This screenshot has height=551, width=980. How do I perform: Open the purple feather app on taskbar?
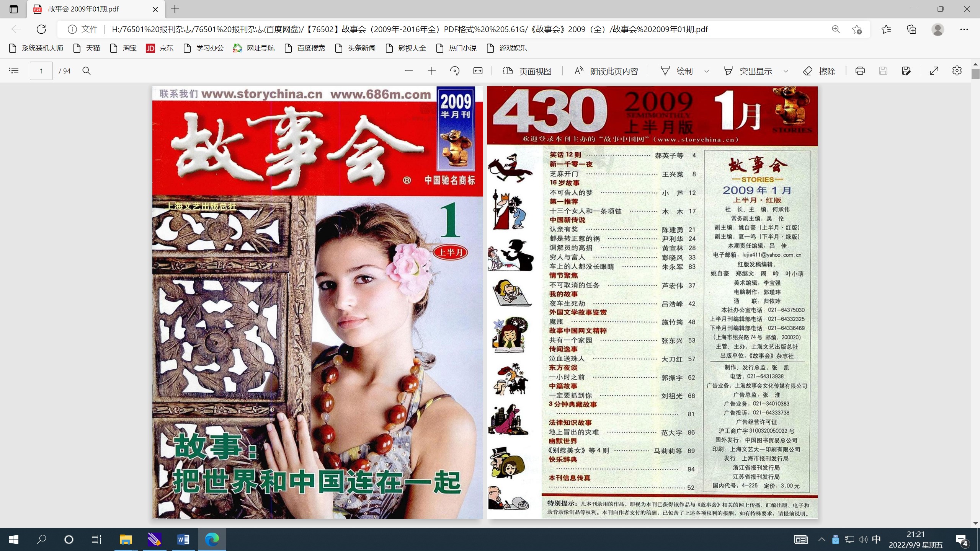click(154, 540)
